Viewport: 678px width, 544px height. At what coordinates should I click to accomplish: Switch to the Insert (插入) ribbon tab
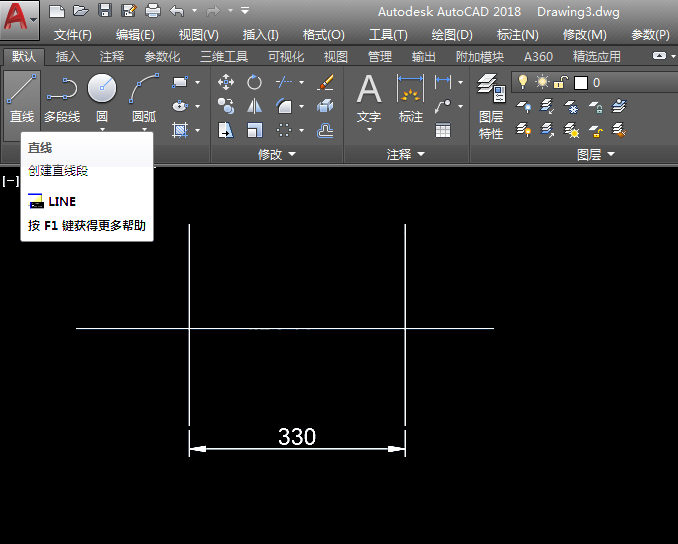(x=68, y=57)
